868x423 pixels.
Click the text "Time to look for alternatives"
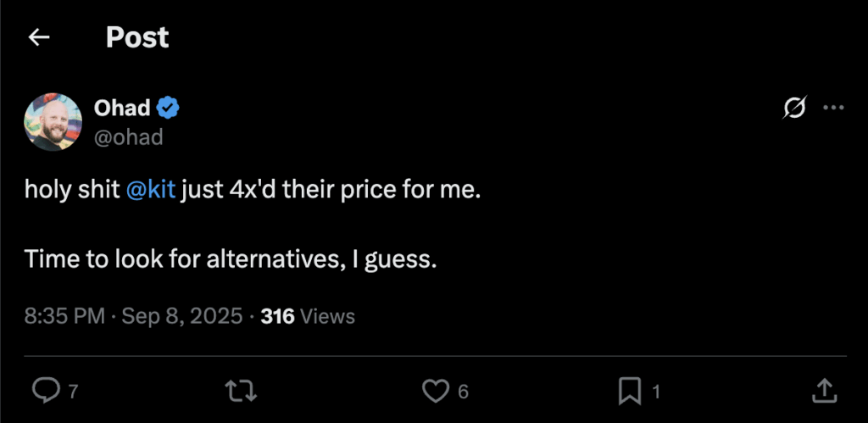[x=182, y=259]
